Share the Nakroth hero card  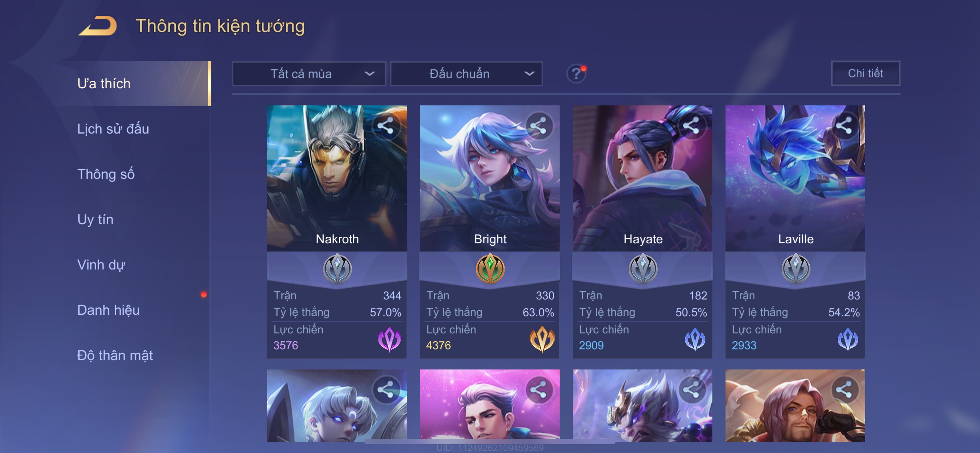click(x=386, y=125)
